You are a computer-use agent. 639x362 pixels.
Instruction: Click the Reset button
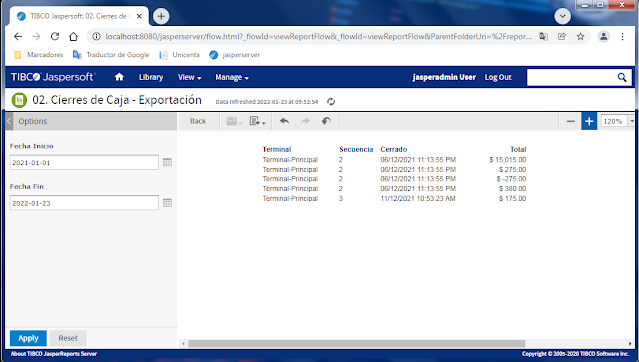(68, 338)
